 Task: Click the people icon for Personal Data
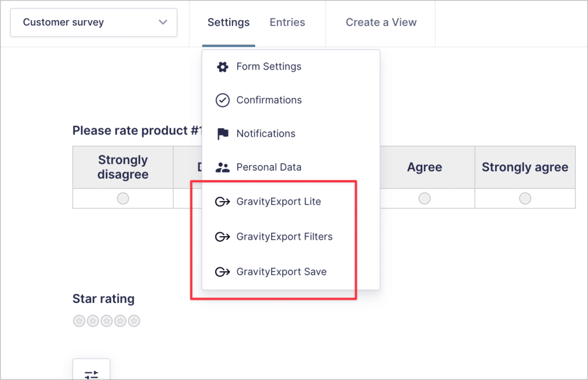tap(222, 167)
